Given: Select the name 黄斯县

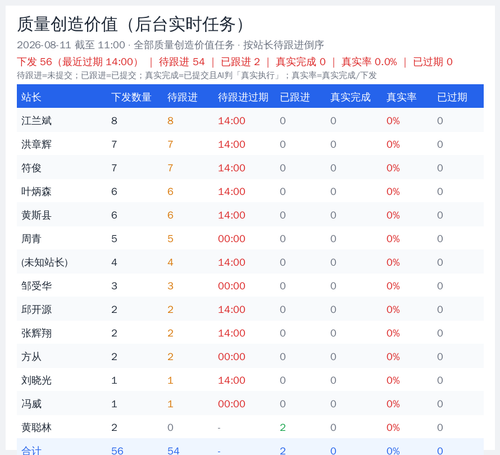Looking at the screenshot, I should 36,215.
